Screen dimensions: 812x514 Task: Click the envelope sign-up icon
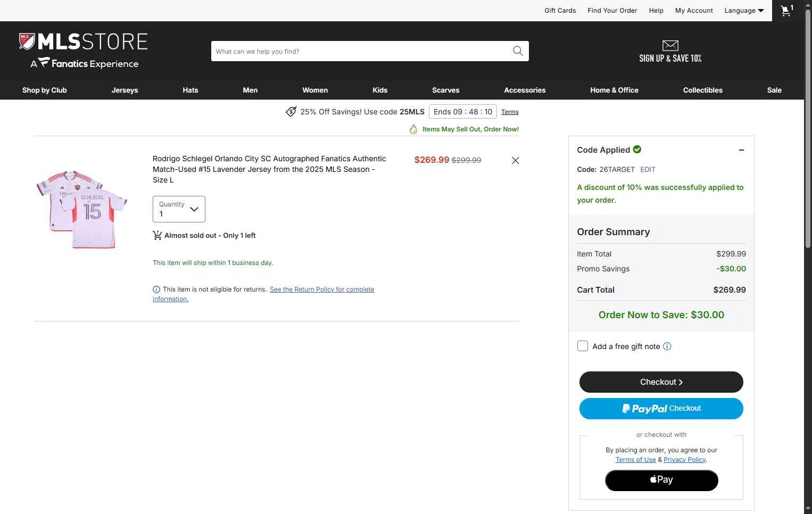(x=670, y=45)
